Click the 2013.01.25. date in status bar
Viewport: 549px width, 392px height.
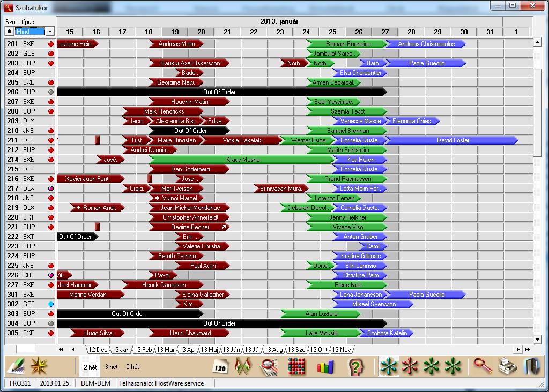click(x=55, y=383)
